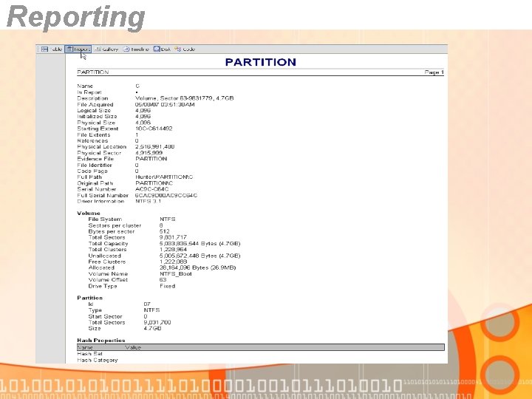Select the Unallocated bytes value
The height and width of the screenshot is (399, 532).
click(x=199, y=256)
